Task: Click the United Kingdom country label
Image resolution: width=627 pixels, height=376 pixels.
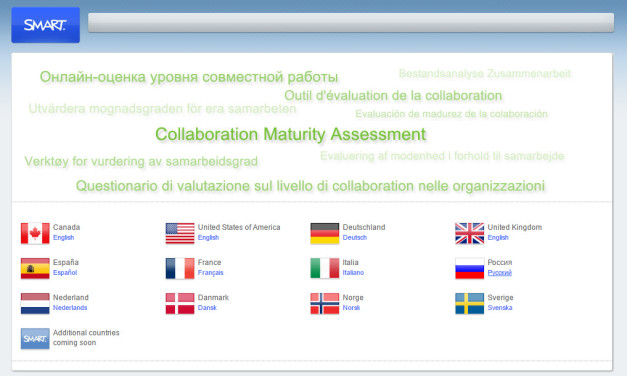Action: pyautogui.click(x=515, y=227)
